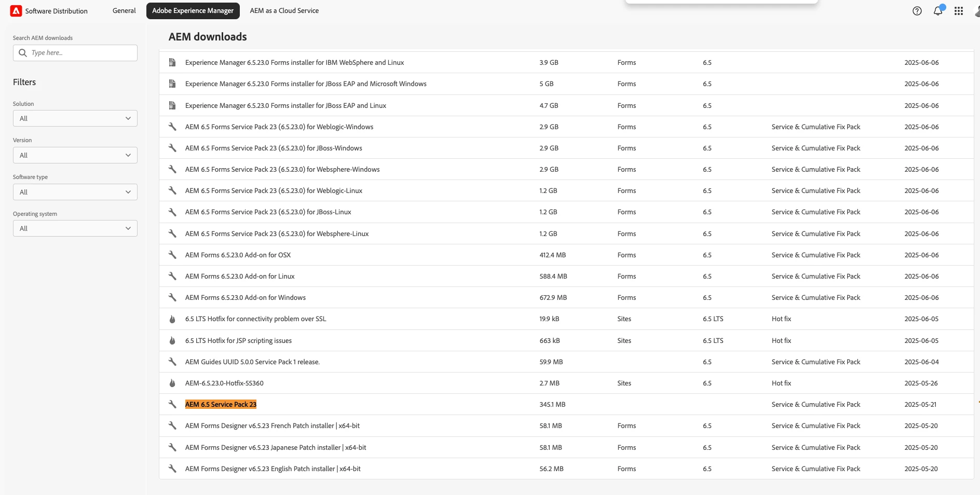
Task: Click the 2025-06-04 date cell
Action: tap(921, 362)
